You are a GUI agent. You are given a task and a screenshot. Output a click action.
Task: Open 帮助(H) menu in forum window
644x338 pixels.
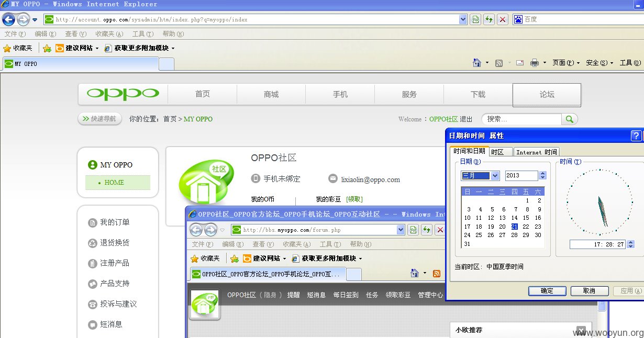tap(361, 244)
